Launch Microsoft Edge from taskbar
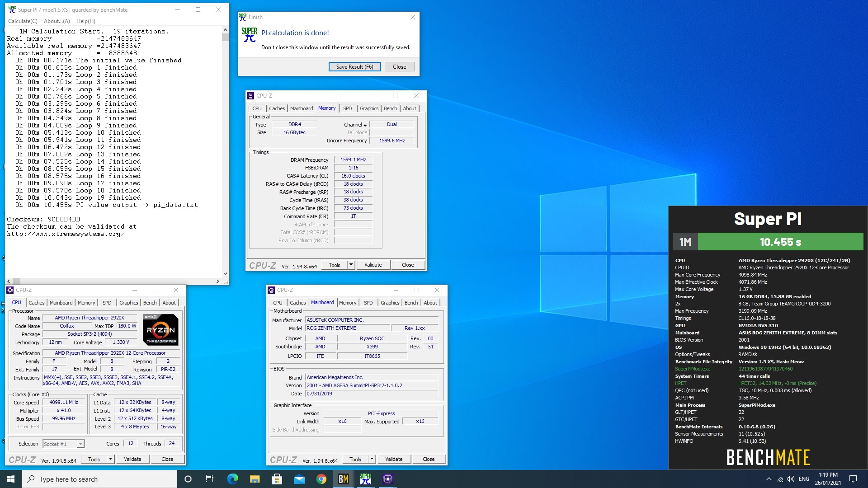 coord(232,479)
